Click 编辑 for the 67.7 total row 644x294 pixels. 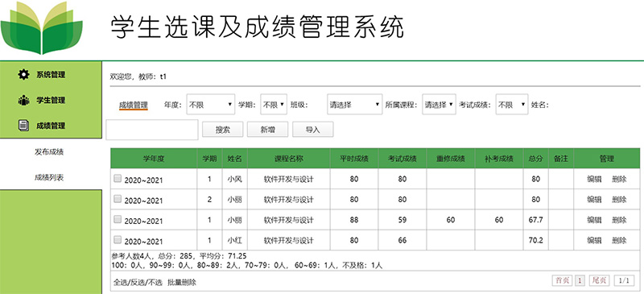coord(594,220)
